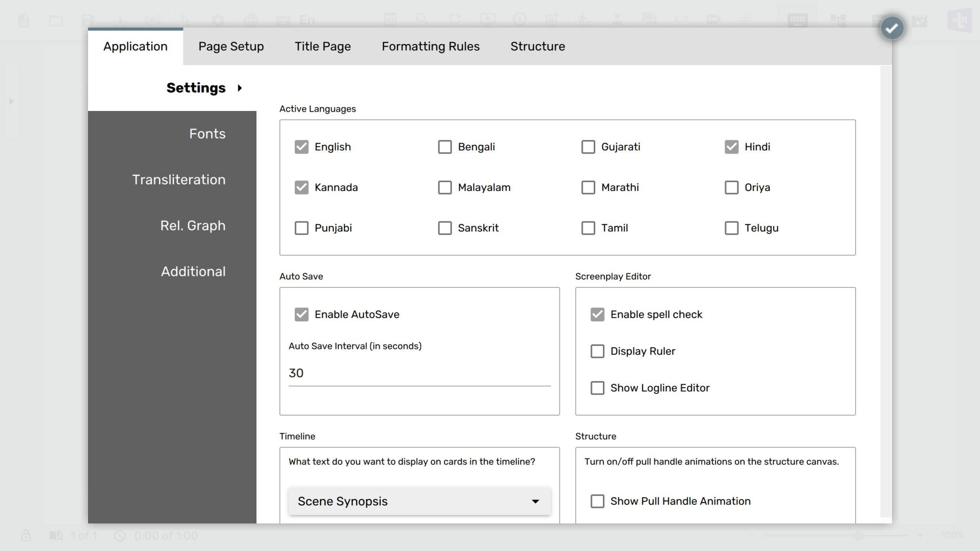This screenshot has height=551, width=980.
Task: Select the Structure tab
Action: pyautogui.click(x=537, y=46)
